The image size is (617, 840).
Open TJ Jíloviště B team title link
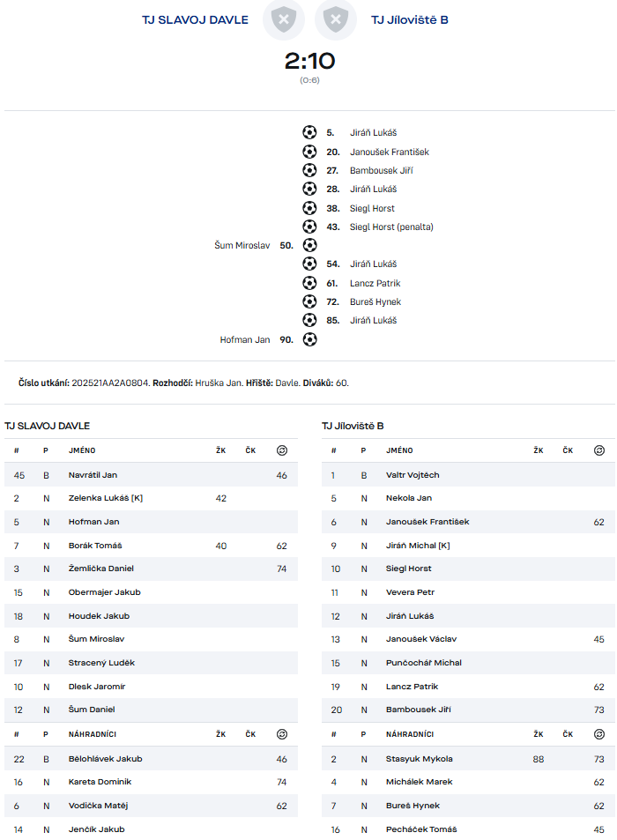(x=410, y=19)
